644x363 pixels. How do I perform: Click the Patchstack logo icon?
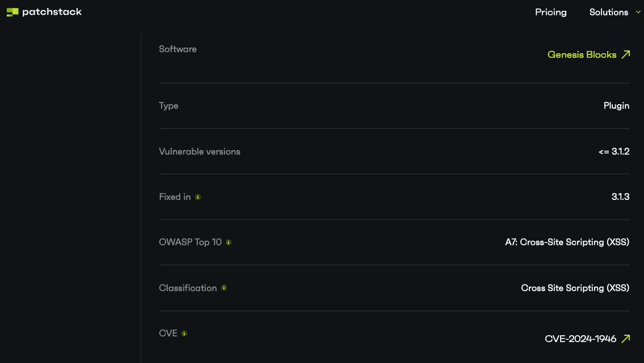point(12,12)
